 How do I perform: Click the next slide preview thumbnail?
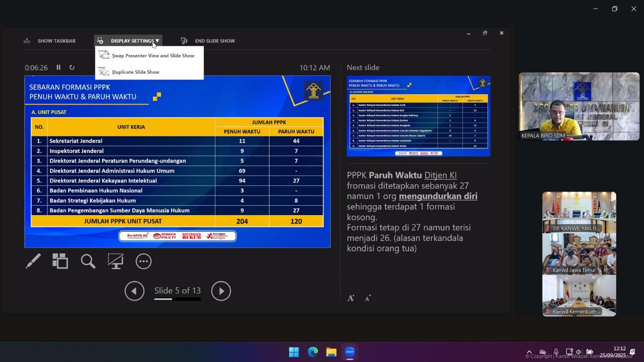(419, 116)
